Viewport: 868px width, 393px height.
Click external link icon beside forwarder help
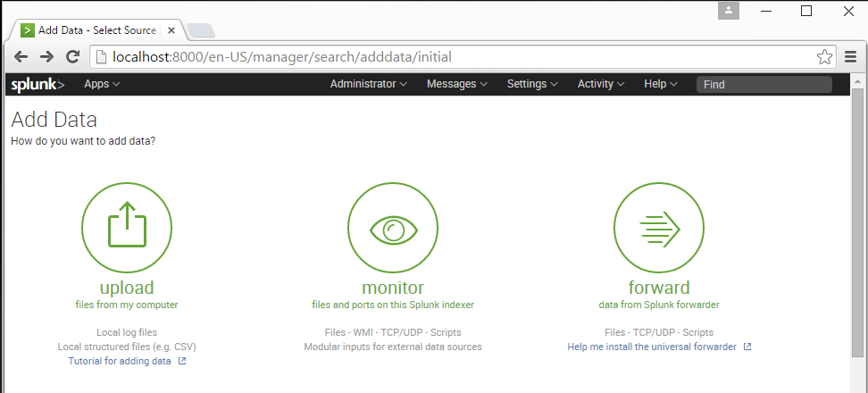pyautogui.click(x=747, y=347)
